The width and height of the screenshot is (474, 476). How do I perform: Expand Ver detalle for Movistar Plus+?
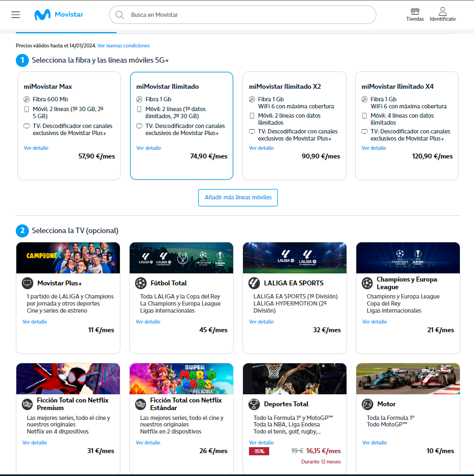pyautogui.click(x=35, y=322)
